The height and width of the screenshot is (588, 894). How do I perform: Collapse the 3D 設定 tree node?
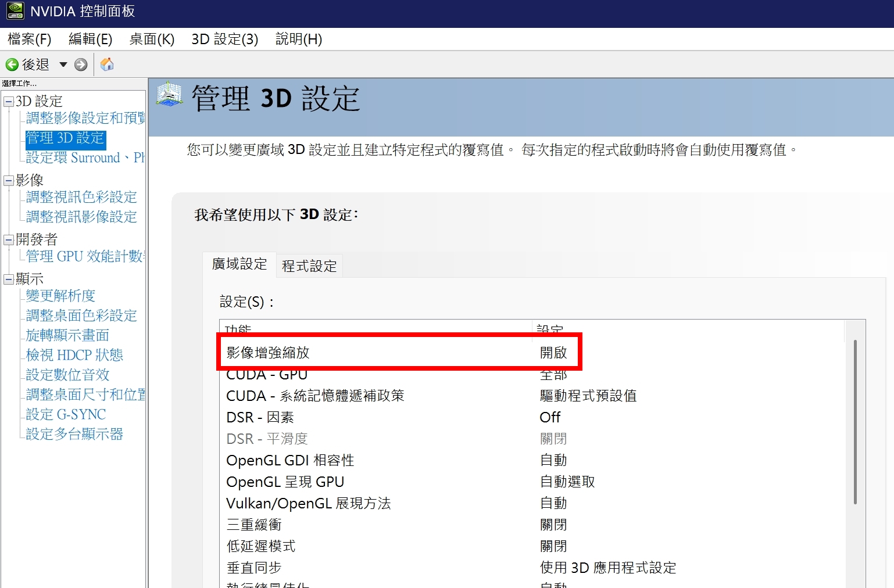click(x=9, y=102)
